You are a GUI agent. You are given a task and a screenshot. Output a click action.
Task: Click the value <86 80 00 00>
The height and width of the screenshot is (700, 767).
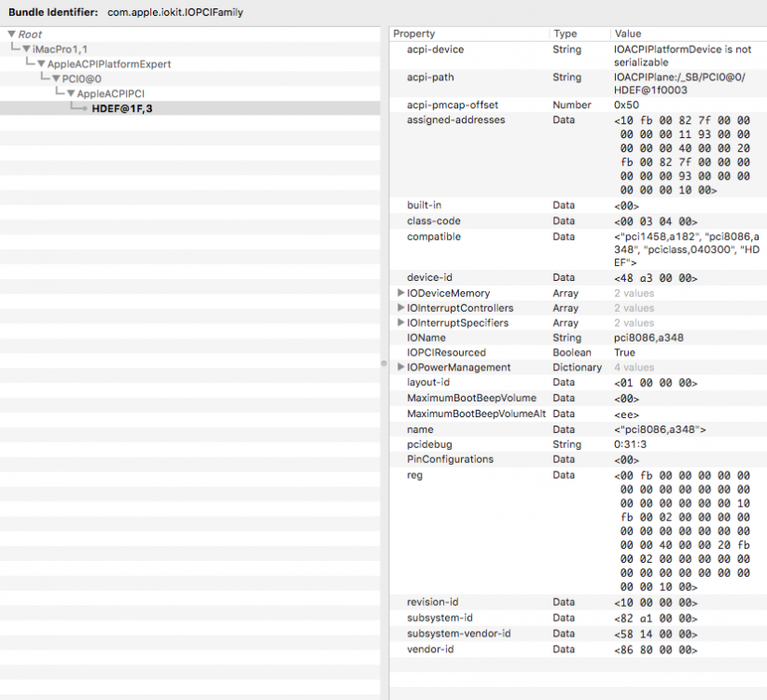coord(655,650)
